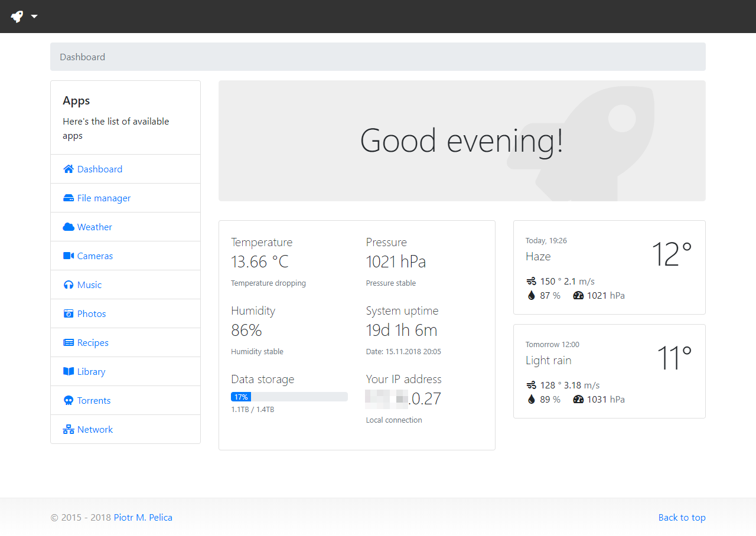Screen dimensions: 756x536
Task: Visit Piotr M. Pelica footer link
Action: [143, 518]
